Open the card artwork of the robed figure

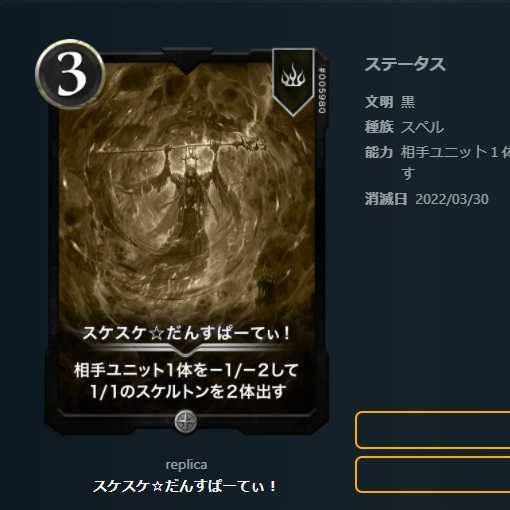(x=187, y=193)
